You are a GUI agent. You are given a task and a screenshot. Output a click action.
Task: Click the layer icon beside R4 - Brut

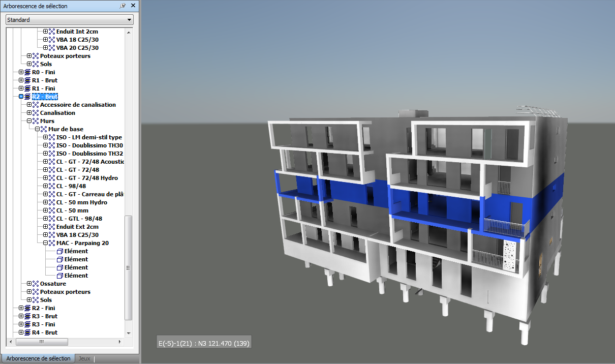27,332
